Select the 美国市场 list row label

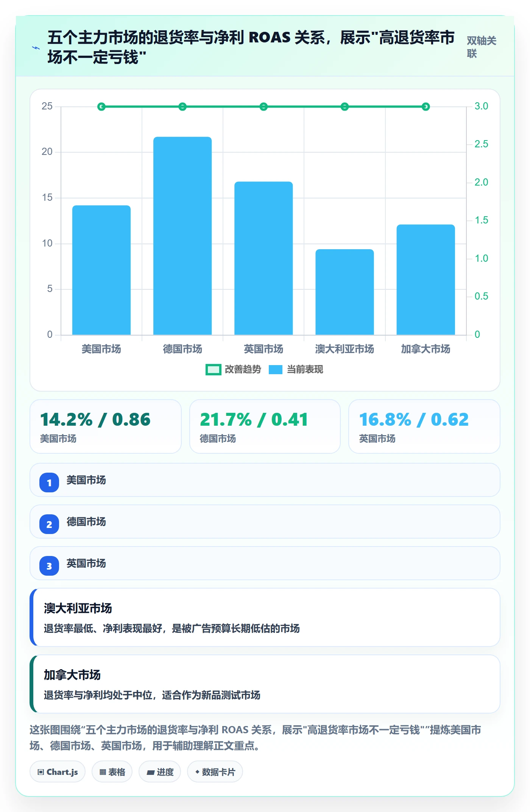86,480
